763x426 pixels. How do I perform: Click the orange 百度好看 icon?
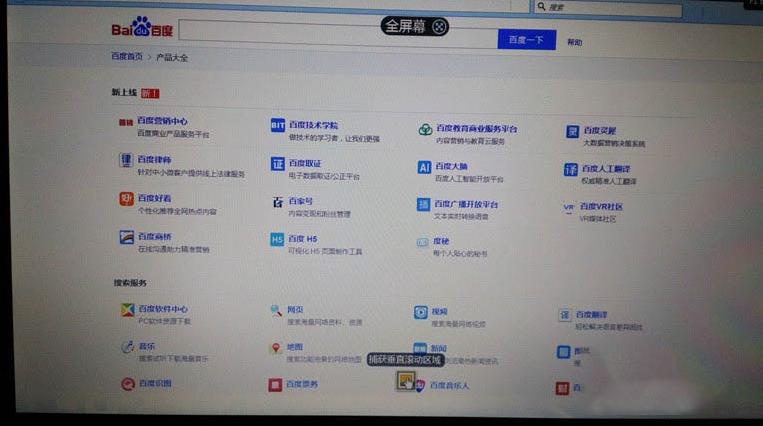(127, 199)
